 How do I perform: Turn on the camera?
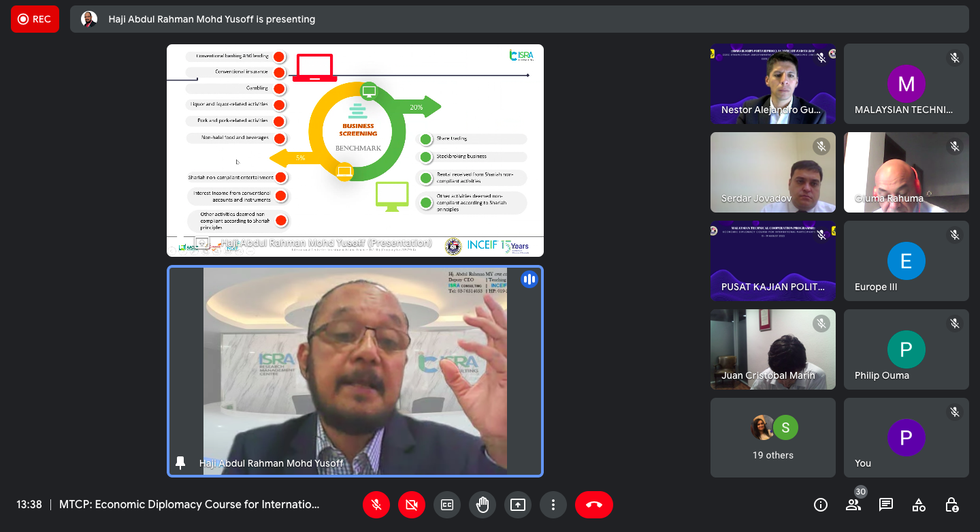tap(412, 505)
